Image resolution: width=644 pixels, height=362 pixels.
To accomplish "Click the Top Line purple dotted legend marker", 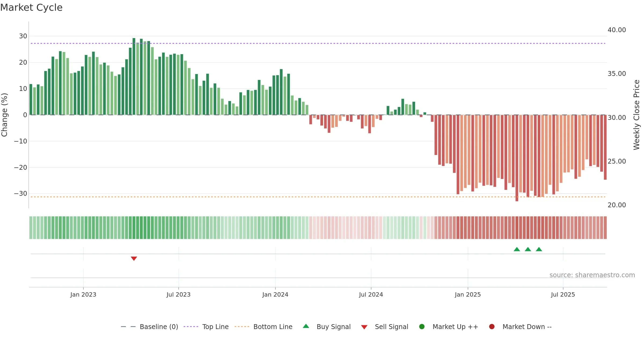I will [x=191, y=327].
